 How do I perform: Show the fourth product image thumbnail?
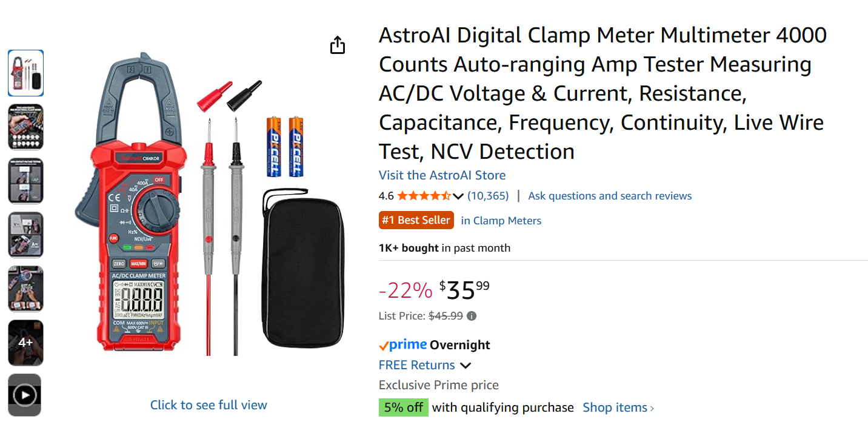click(25, 235)
